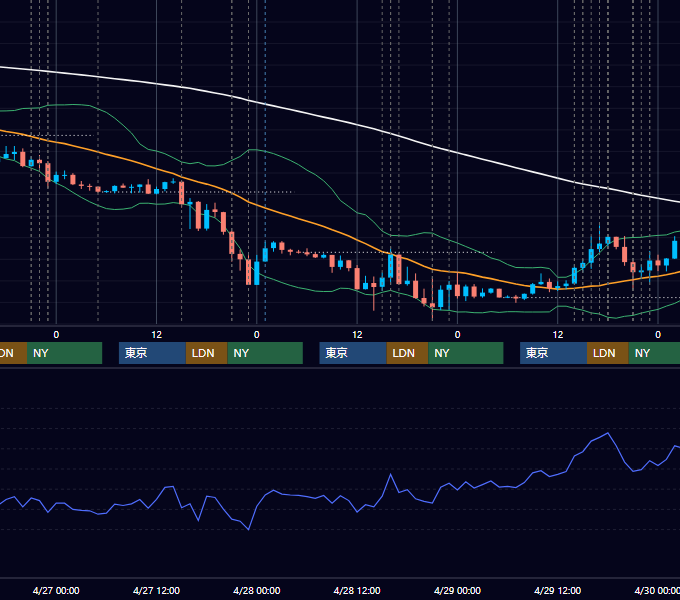Click the 4/29 12:00 time axis label
The width and height of the screenshot is (680, 600).
point(558,590)
